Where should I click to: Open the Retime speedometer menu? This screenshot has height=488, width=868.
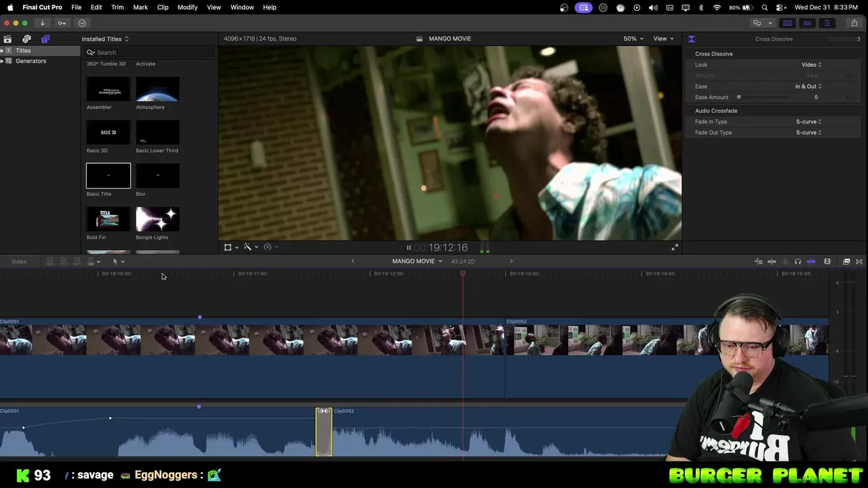(270, 247)
